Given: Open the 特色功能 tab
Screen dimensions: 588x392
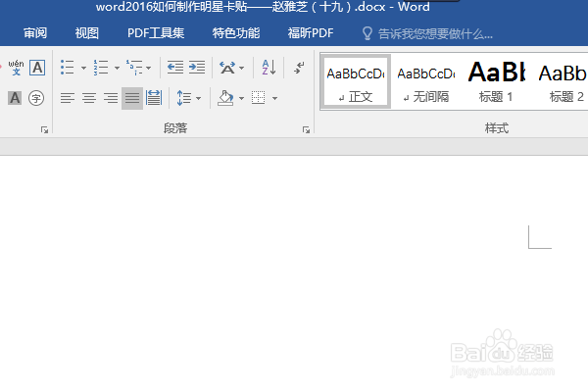Looking at the screenshot, I should click(x=236, y=33).
